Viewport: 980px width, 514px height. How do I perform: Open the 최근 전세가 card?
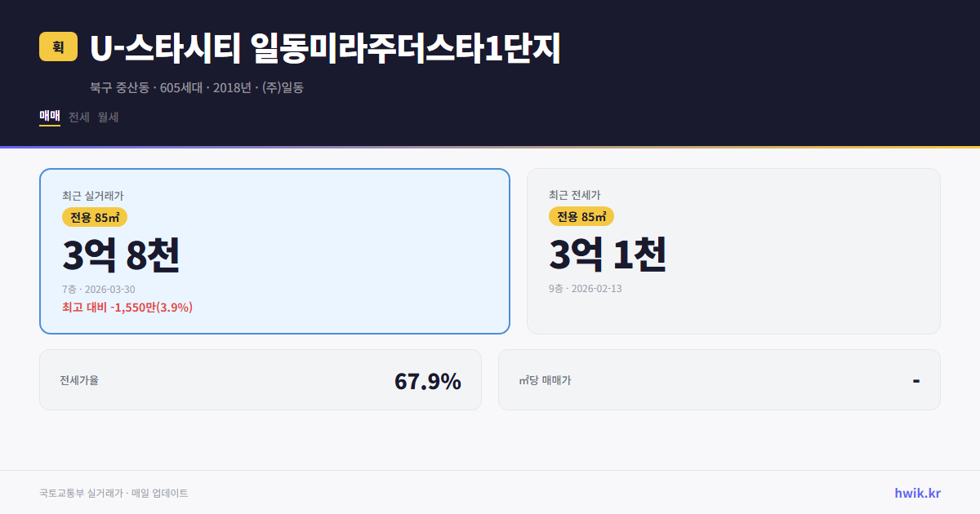tap(733, 250)
